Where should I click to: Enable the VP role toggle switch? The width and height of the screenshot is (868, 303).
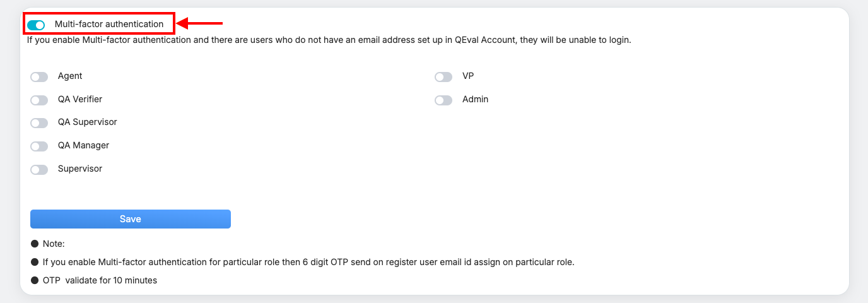443,77
